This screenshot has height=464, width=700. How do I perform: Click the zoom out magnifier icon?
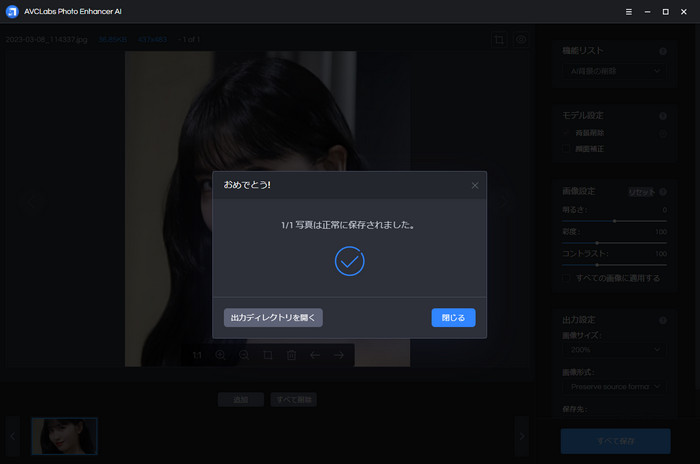click(x=244, y=355)
